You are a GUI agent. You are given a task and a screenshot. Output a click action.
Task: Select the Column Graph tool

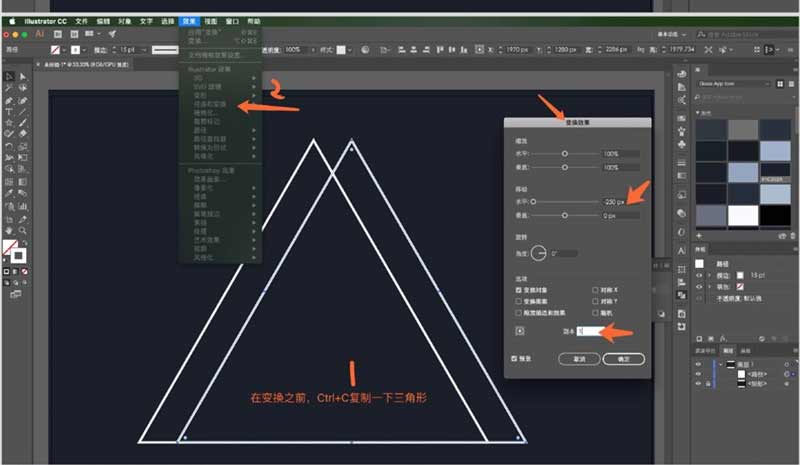coord(23,207)
